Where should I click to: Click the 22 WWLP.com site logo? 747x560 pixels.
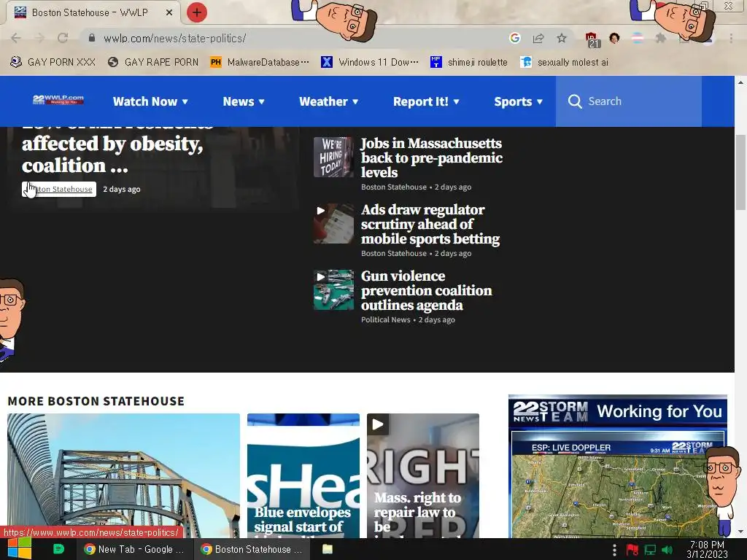58,99
